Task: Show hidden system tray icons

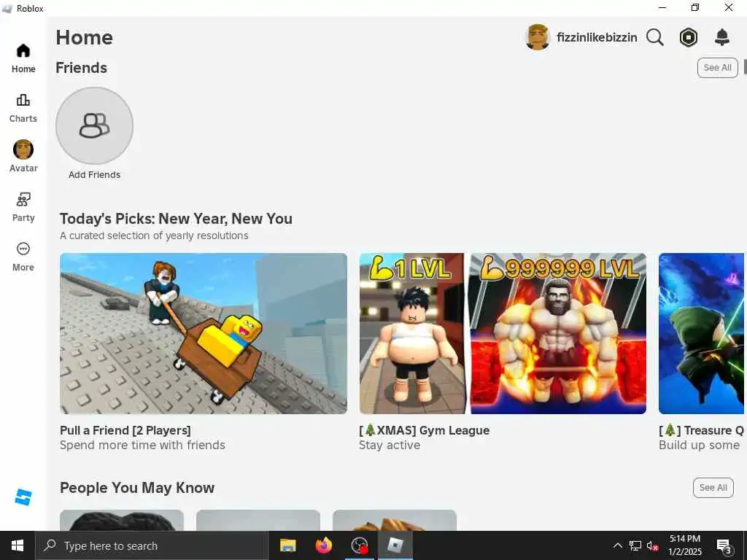Action: (617, 545)
